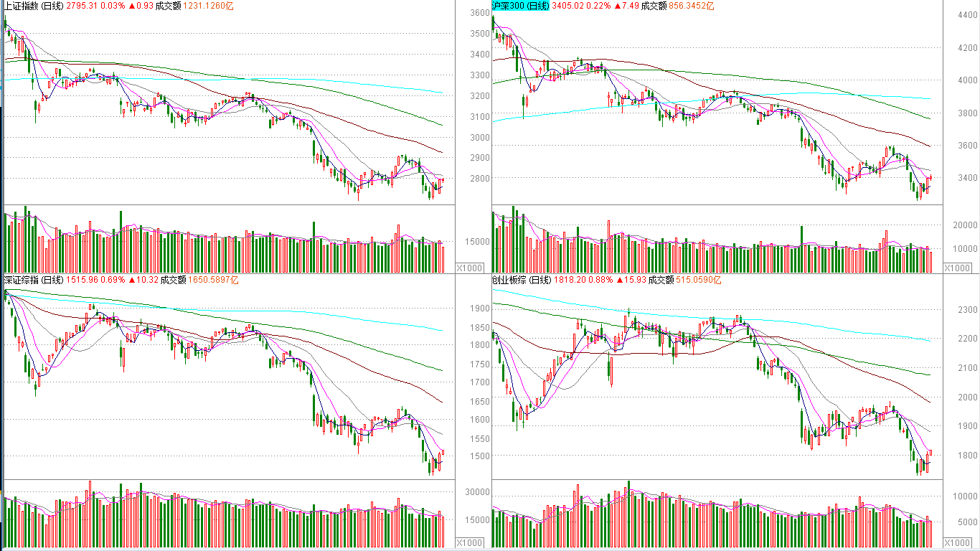Click the 创业板综 change percent 0.88%
980x551 pixels.
point(600,280)
